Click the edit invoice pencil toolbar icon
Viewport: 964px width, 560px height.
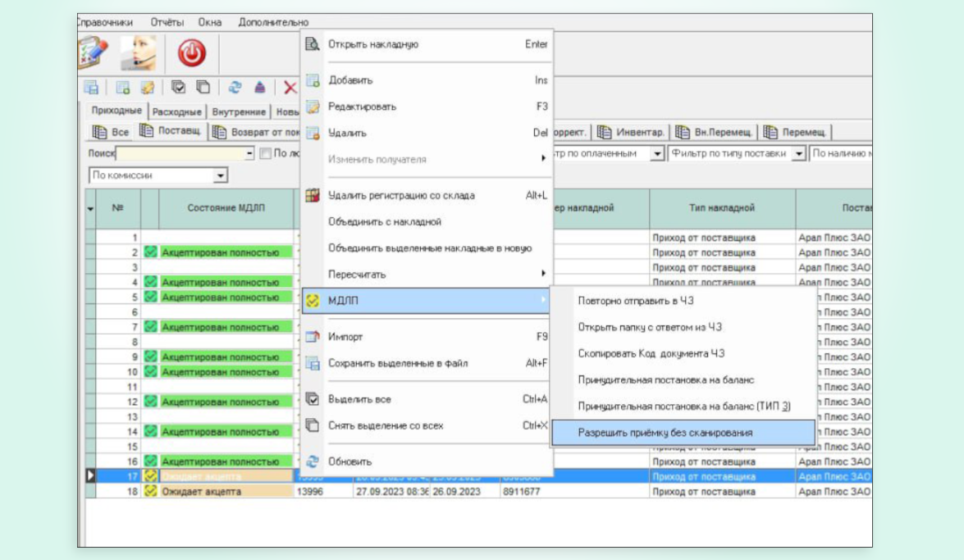[x=147, y=88]
